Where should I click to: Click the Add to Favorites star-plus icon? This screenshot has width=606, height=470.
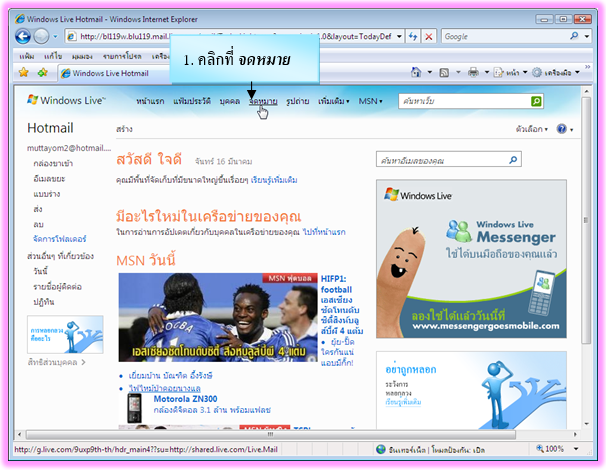click(42, 72)
